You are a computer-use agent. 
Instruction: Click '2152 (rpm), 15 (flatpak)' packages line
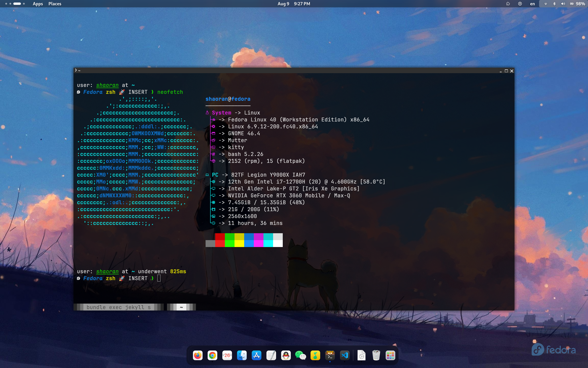click(266, 161)
